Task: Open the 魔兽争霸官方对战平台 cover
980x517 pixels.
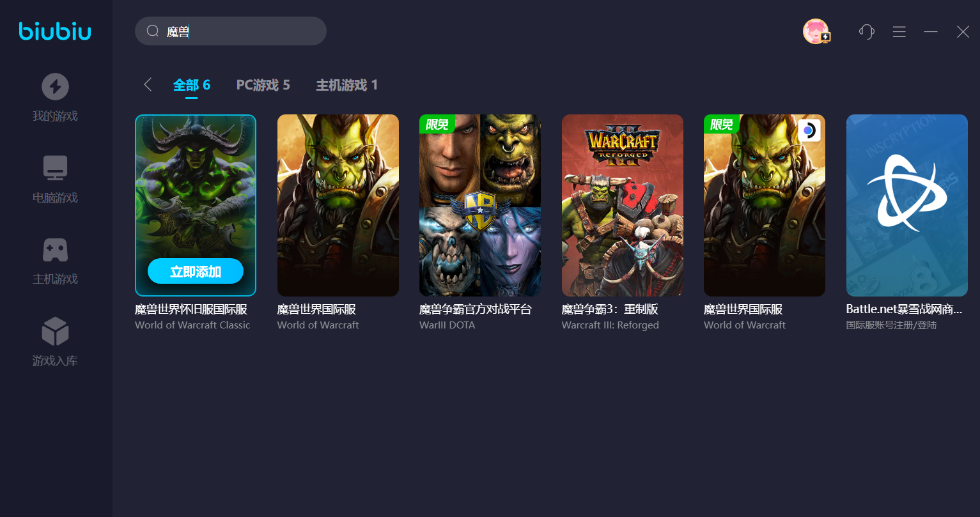Action: coord(480,205)
